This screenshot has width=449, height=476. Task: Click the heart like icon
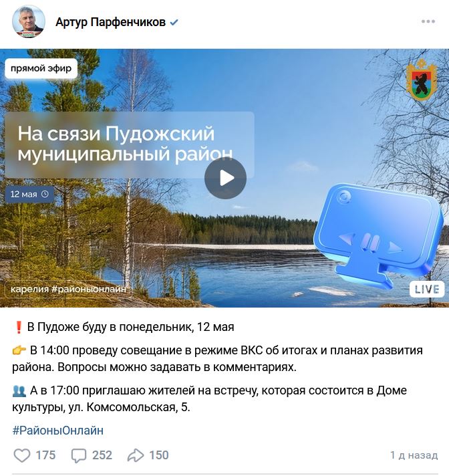coord(22,455)
